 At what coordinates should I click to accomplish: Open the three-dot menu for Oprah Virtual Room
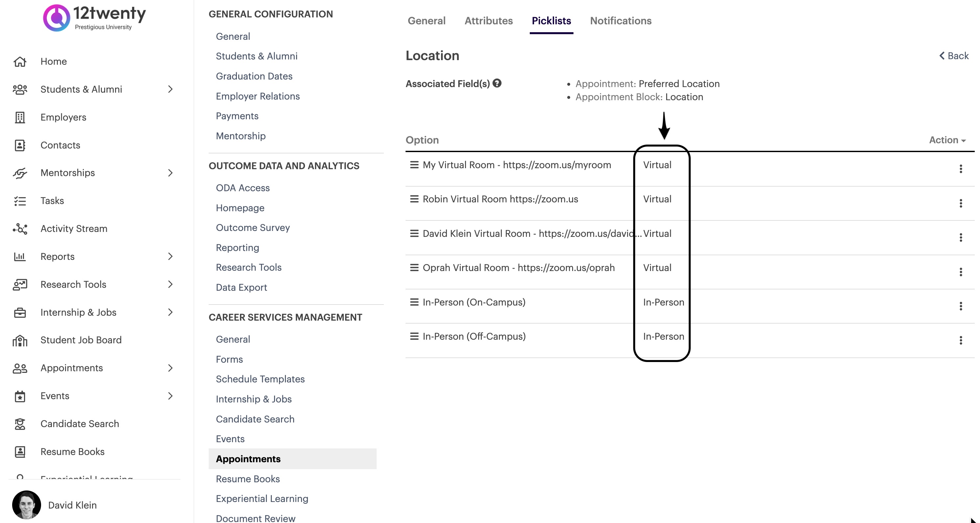[961, 272]
